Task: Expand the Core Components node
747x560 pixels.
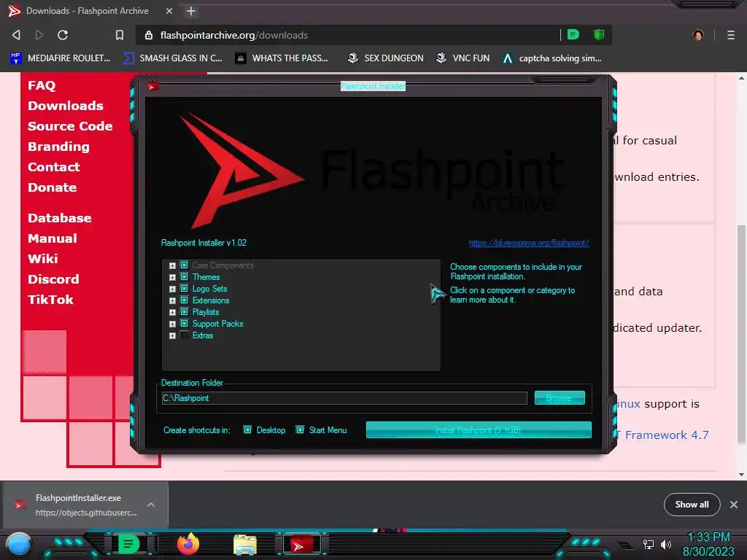Action: coord(172,265)
